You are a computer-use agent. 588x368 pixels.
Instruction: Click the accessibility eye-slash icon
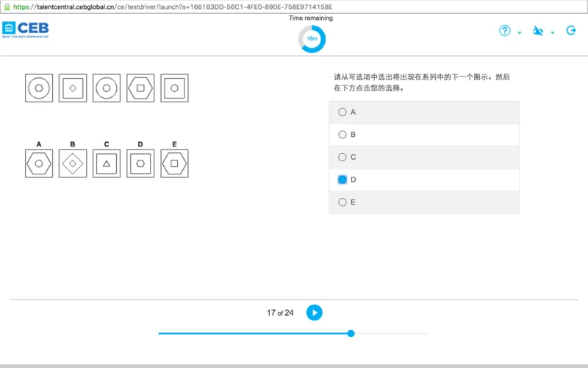point(538,30)
